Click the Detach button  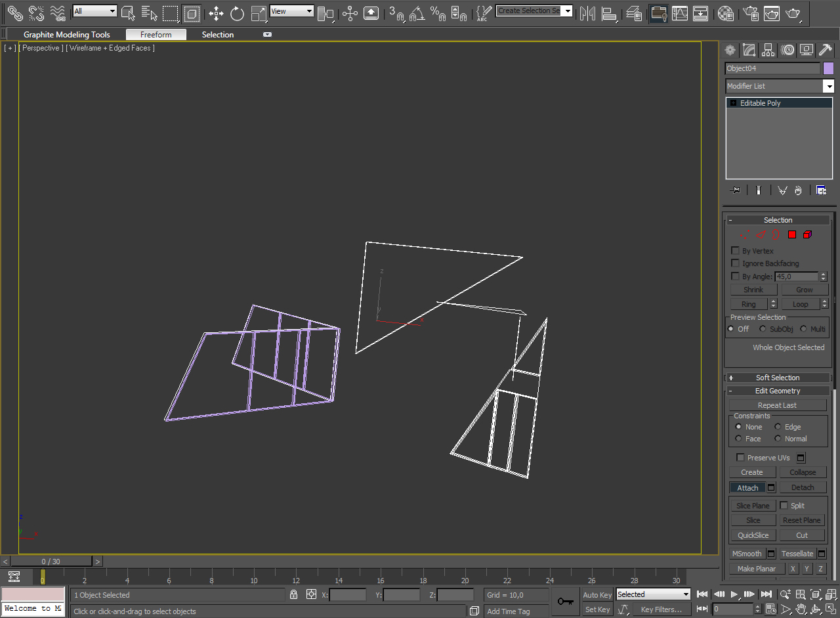click(x=803, y=487)
